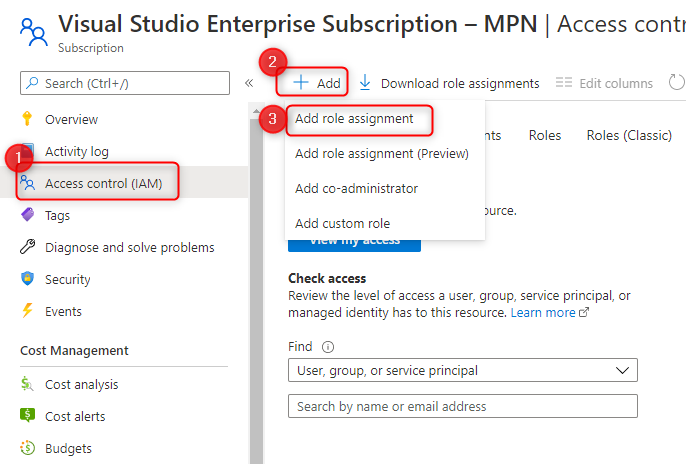Image resolution: width=686 pixels, height=464 pixels.
Task: Open the Learn more link
Action: 543,313
